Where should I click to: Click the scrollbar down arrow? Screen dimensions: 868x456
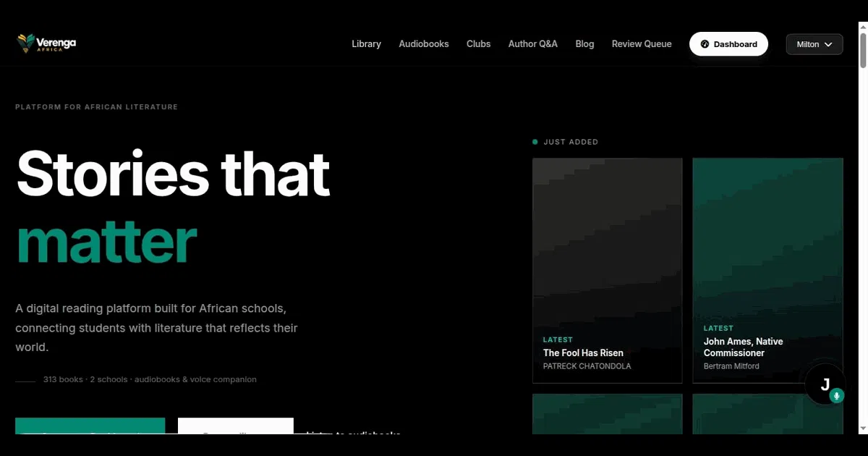click(x=862, y=429)
